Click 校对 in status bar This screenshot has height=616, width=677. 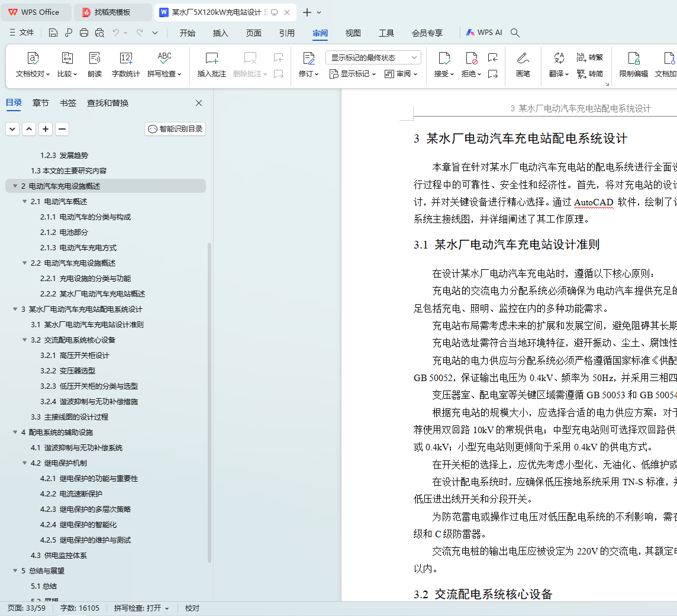192,608
